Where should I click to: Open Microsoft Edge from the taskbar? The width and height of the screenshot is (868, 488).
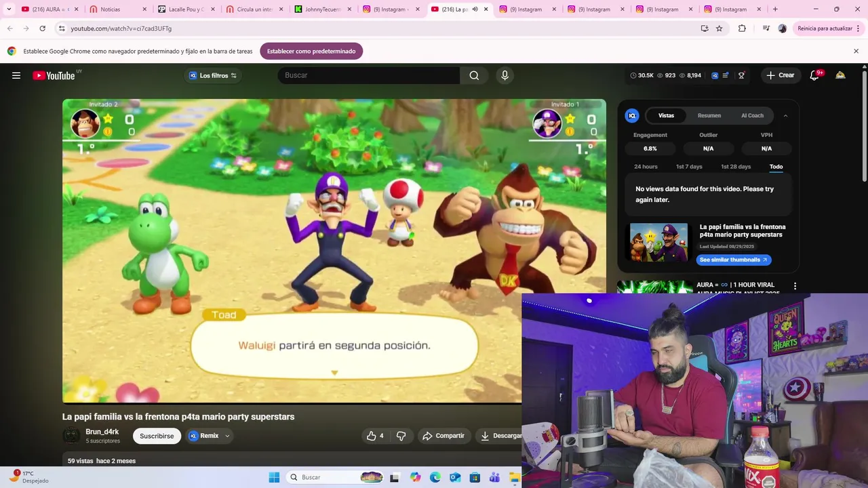(x=435, y=477)
